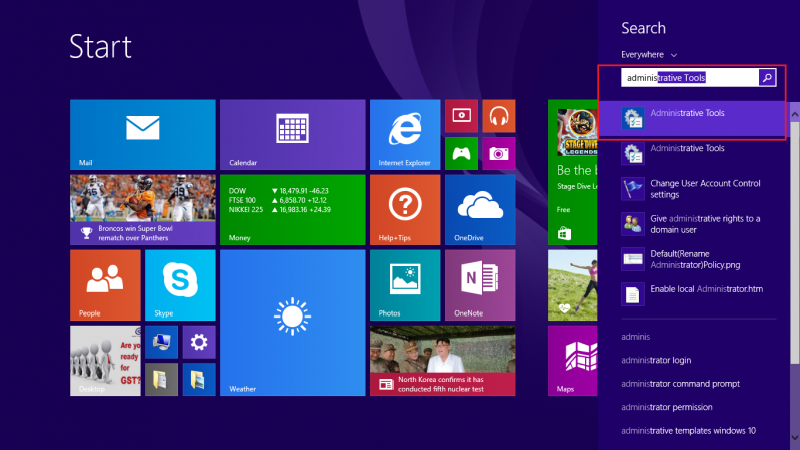Image resolution: width=800 pixels, height=450 pixels.
Task: Open the People tile
Action: tap(105, 285)
